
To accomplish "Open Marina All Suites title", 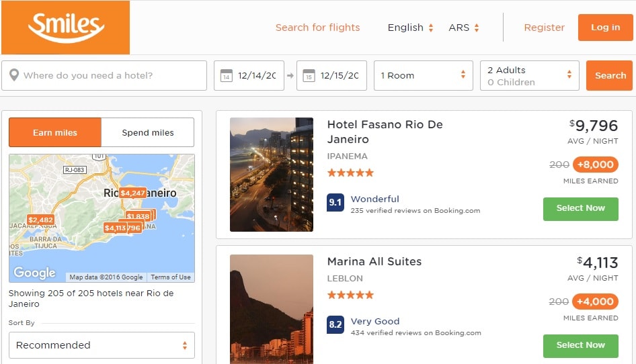I will (374, 261).
